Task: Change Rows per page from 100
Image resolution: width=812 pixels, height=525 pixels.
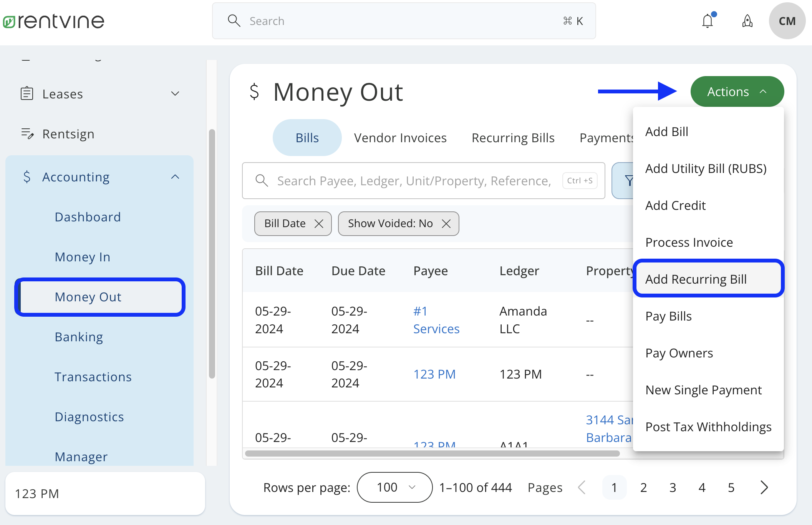Action: (394, 487)
